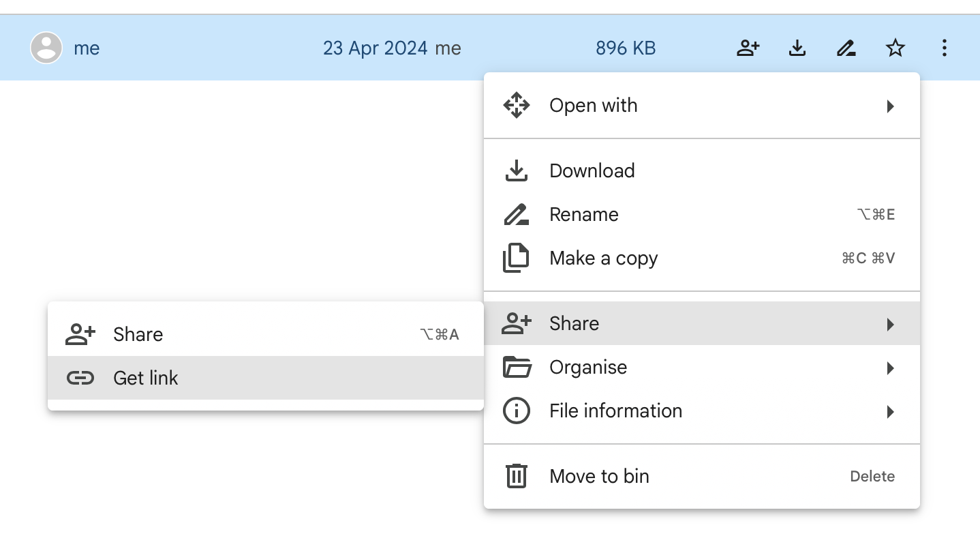980x536 pixels.
Task: Click the arrow on the Share menu row
Action: click(x=890, y=324)
